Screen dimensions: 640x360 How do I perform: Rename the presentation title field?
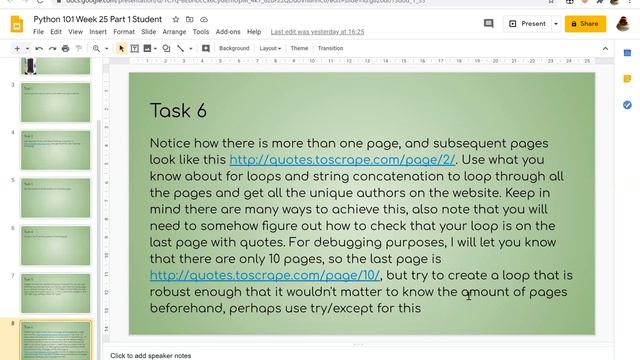click(x=98, y=19)
